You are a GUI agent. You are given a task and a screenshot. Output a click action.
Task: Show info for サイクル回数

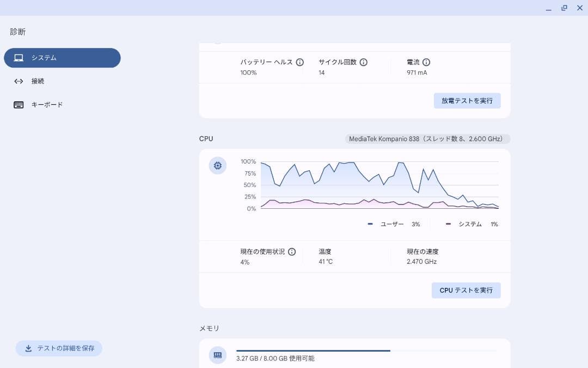[363, 62]
